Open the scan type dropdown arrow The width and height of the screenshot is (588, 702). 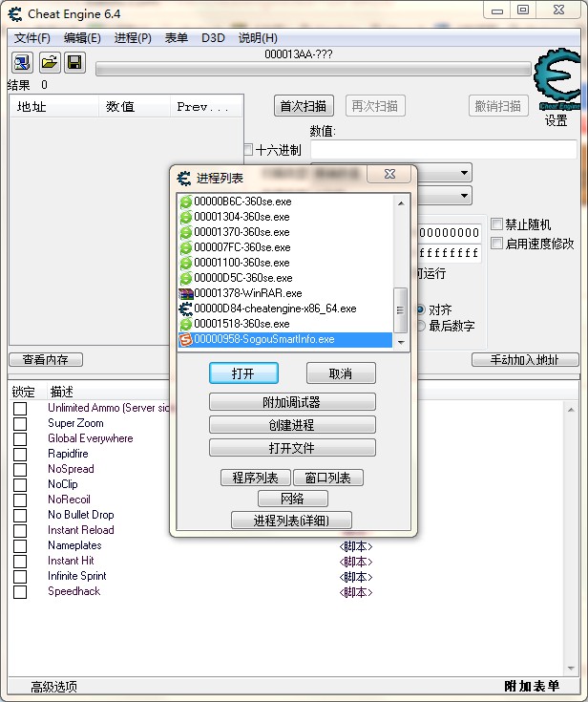coord(464,172)
